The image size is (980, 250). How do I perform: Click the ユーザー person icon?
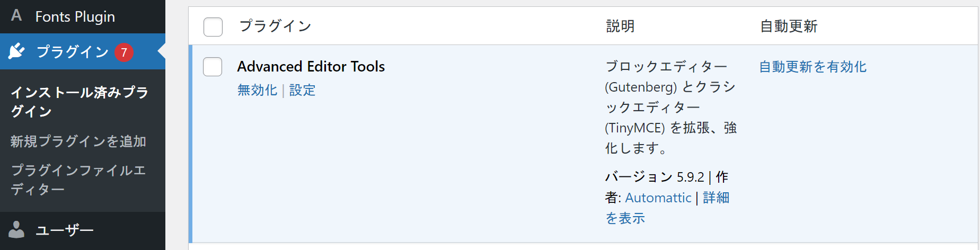pyautogui.click(x=16, y=229)
